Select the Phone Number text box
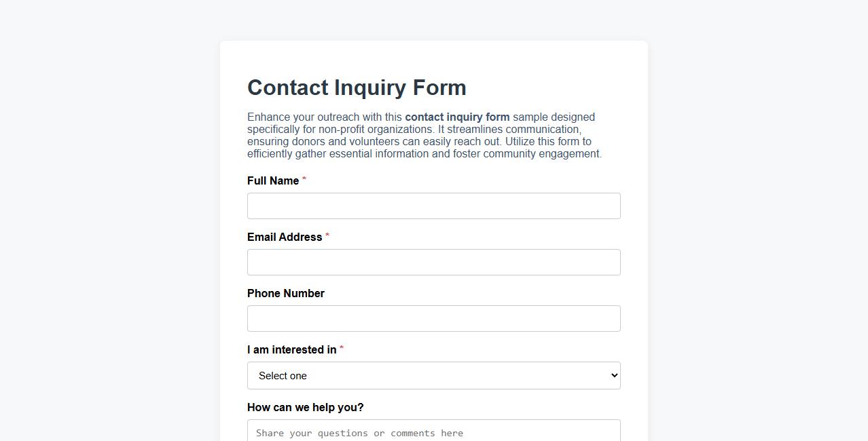The image size is (868, 441). click(433, 318)
